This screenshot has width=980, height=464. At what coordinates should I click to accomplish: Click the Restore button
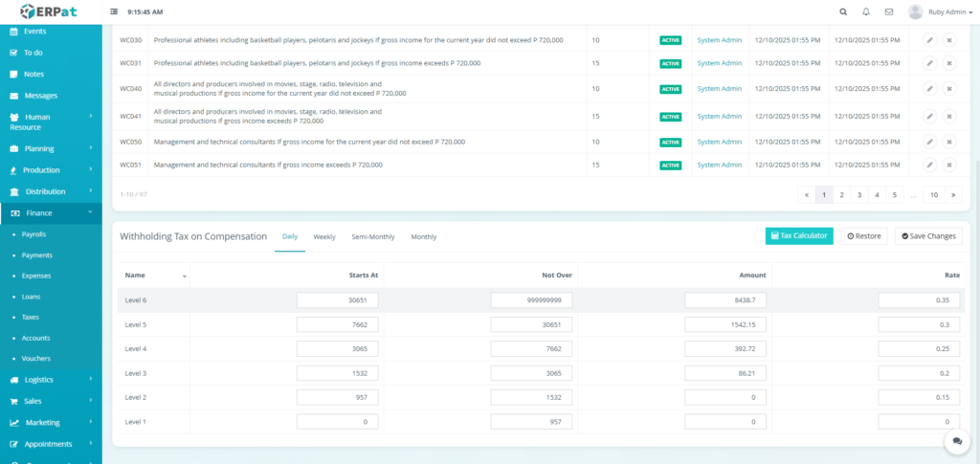[863, 236]
